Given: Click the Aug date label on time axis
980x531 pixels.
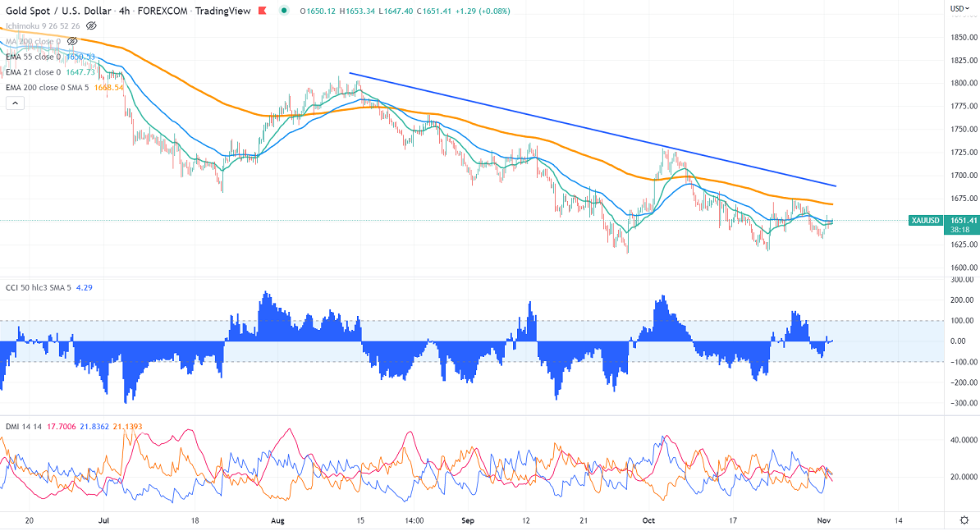Looking at the screenshot, I should coord(278,520).
